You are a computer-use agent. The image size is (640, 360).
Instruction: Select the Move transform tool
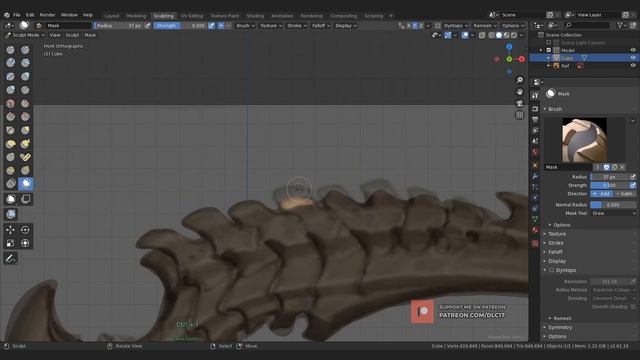(x=11, y=230)
